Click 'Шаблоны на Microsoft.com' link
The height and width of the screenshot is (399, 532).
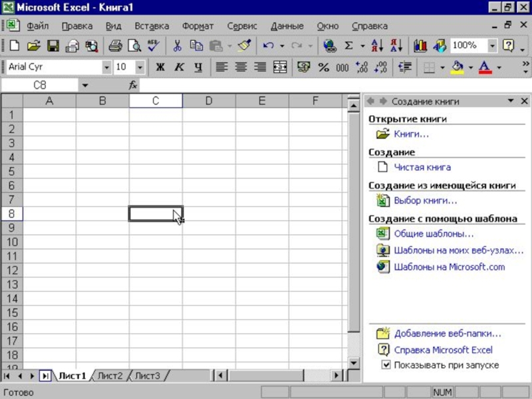(450, 267)
